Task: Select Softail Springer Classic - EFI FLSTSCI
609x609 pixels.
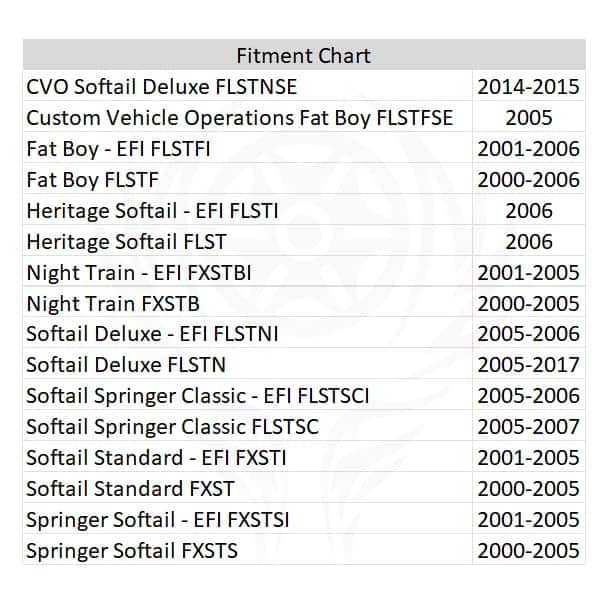Action: (x=197, y=396)
